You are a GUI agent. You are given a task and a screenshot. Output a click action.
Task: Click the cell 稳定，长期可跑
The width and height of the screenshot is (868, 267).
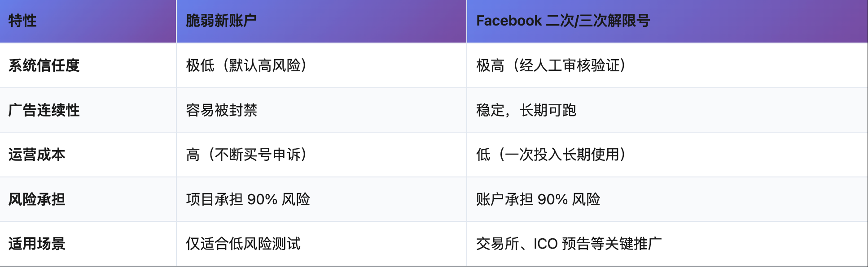click(x=526, y=110)
